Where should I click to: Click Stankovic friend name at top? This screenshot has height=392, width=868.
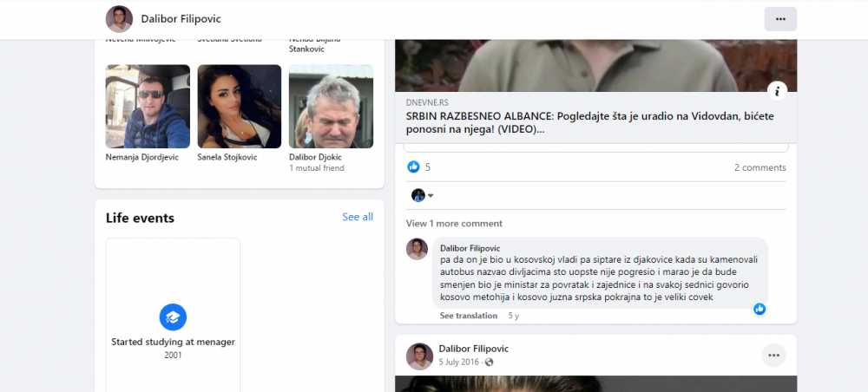(x=306, y=49)
